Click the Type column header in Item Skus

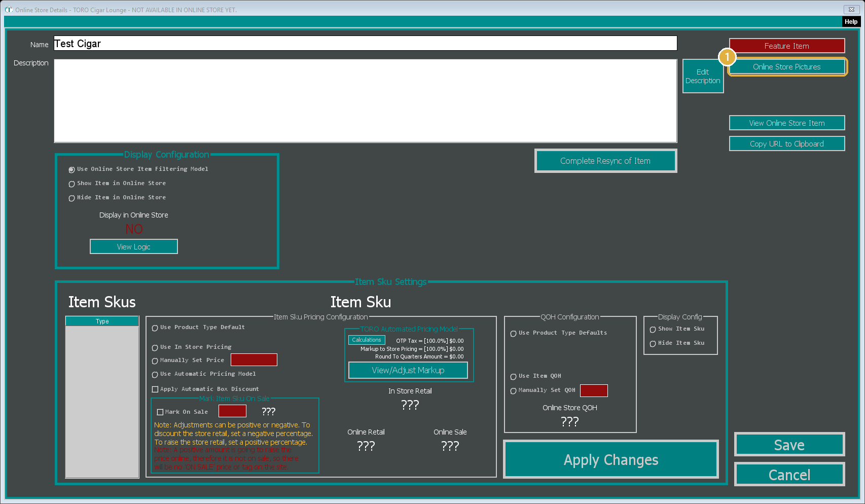click(x=102, y=321)
